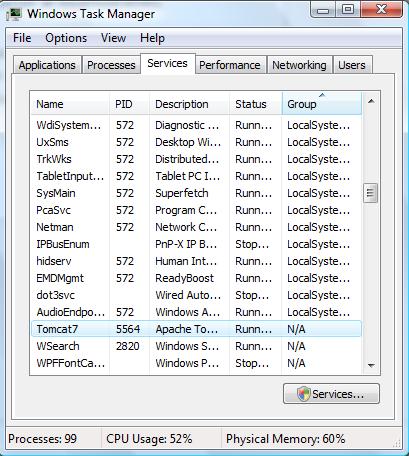Click the Physical Memory: 60% status entry
Viewport: 409px width, 456px height.
coord(286,439)
